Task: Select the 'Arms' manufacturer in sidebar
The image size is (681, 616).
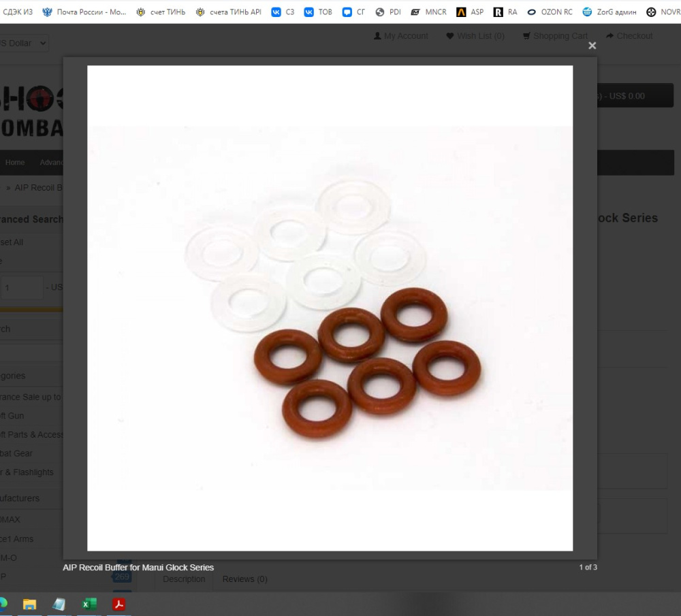Action: 17,538
